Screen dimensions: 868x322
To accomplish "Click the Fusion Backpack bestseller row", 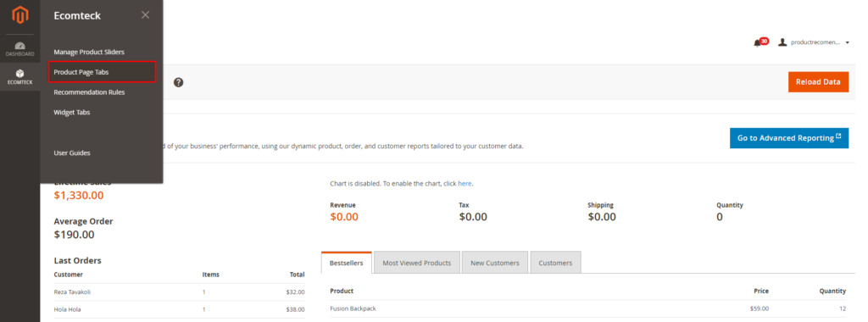I will [588, 308].
